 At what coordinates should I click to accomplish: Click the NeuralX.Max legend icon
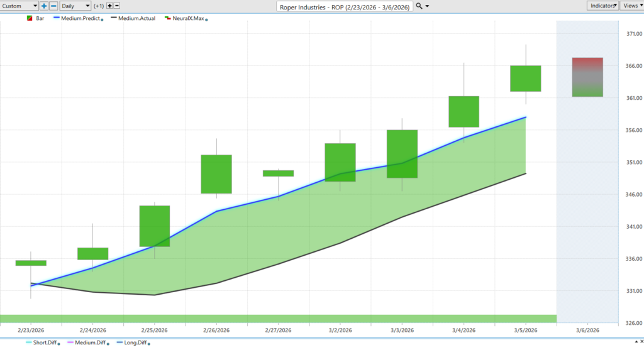pyautogui.click(x=167, y=18)
